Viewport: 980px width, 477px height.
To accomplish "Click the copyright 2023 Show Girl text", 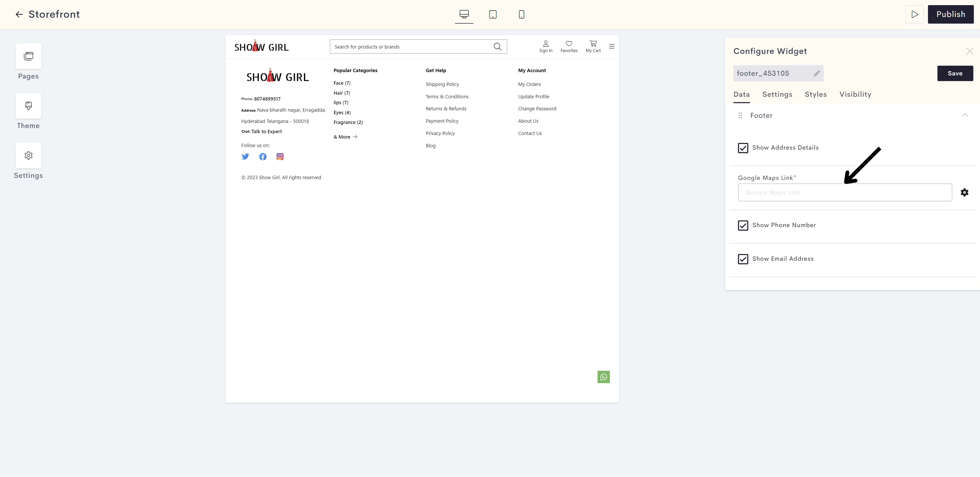I will click(281, 178).
